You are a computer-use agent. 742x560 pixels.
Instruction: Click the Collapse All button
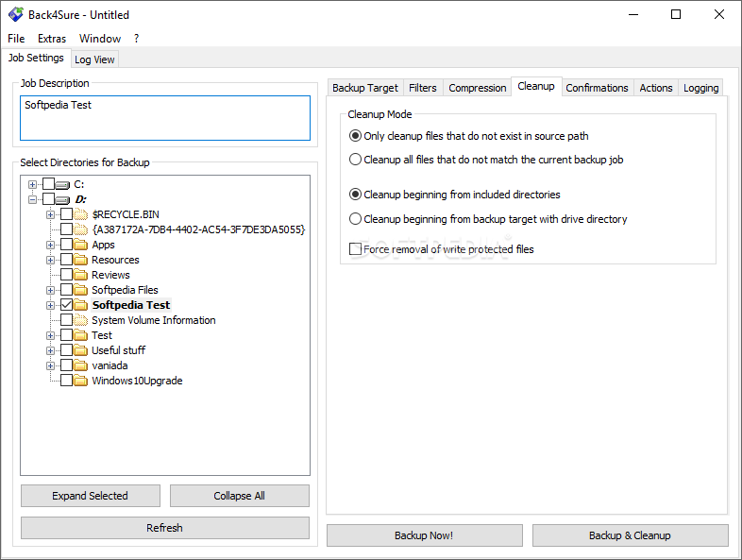coord(239,496)
